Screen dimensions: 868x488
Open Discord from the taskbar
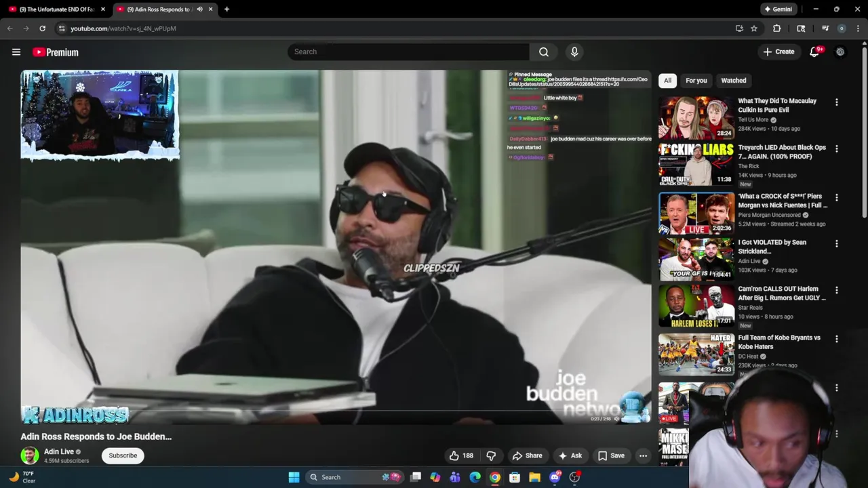coord(555,477)
